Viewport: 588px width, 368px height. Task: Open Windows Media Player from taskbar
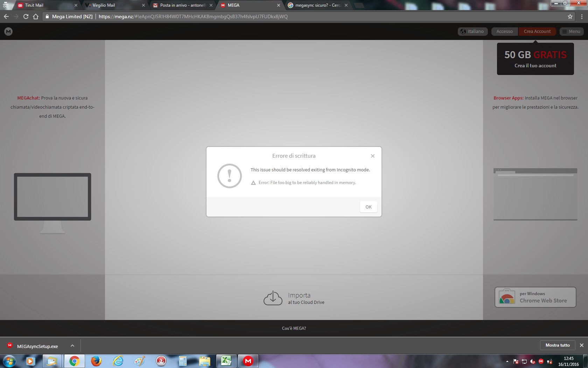click(x=31, y=361)
